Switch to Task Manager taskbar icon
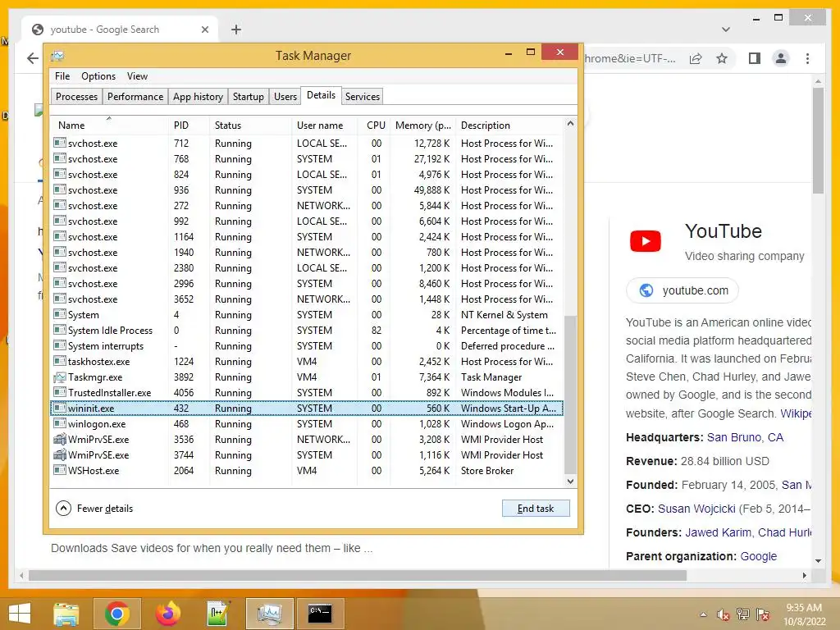 click(x=269, y=614)
